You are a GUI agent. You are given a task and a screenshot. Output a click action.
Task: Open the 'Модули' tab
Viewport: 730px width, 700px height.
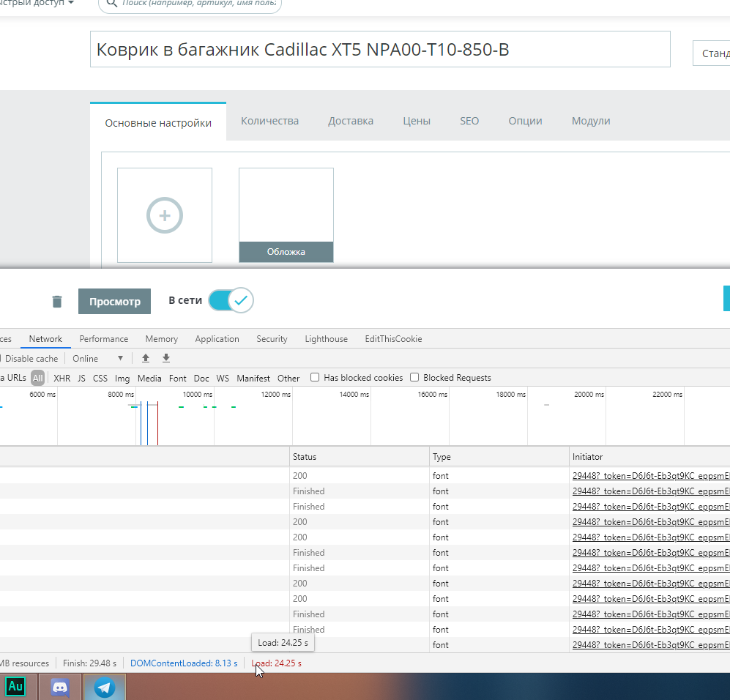(x=591, y=121)
